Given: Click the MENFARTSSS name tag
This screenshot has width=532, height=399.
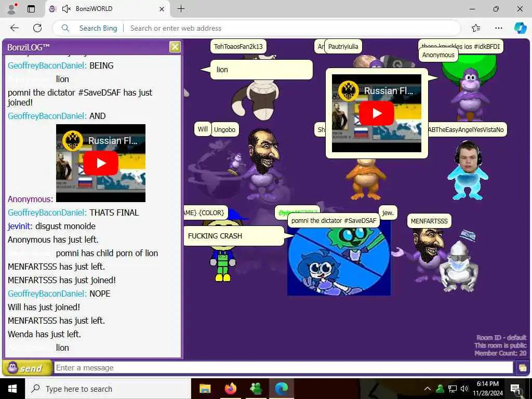Looking at the screenshot, I should (x=429, y=221).
